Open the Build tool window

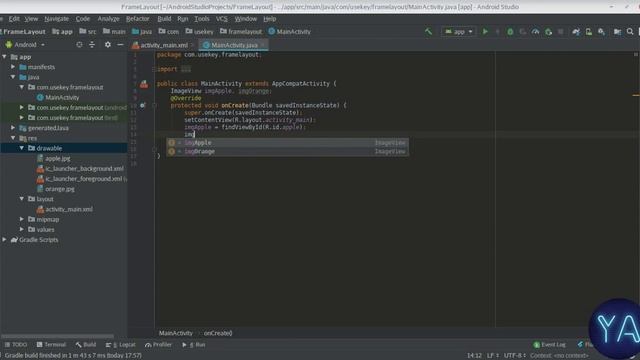pos(86,344)
